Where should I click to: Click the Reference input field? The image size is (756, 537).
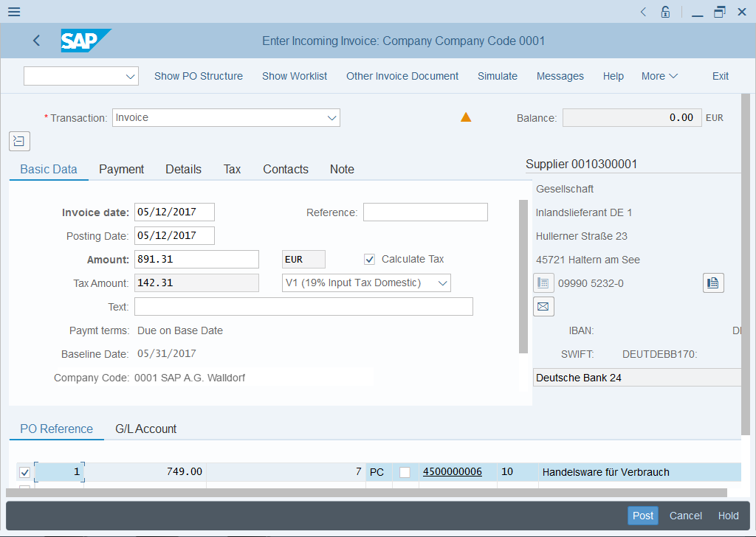[425, 212]
